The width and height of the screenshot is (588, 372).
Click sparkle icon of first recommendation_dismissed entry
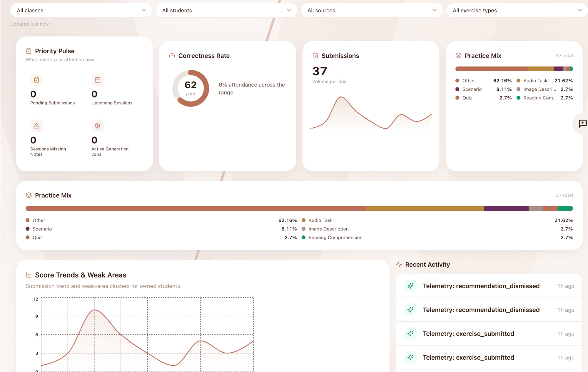click(410, 286)
